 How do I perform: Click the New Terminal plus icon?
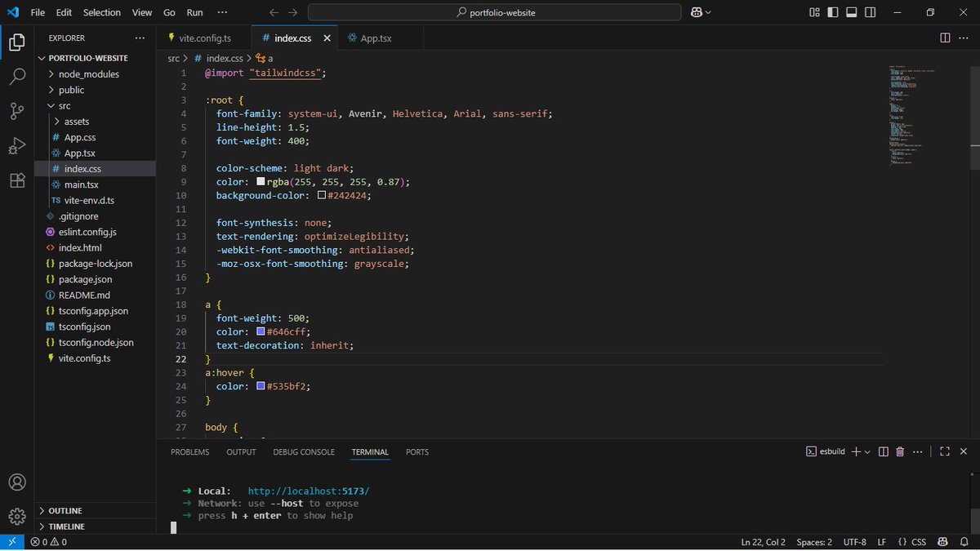coord(856,451)
